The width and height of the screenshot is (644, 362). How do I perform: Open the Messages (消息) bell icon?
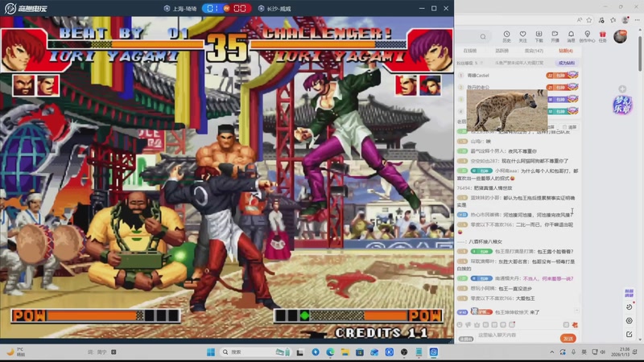(x=571, y=35)
